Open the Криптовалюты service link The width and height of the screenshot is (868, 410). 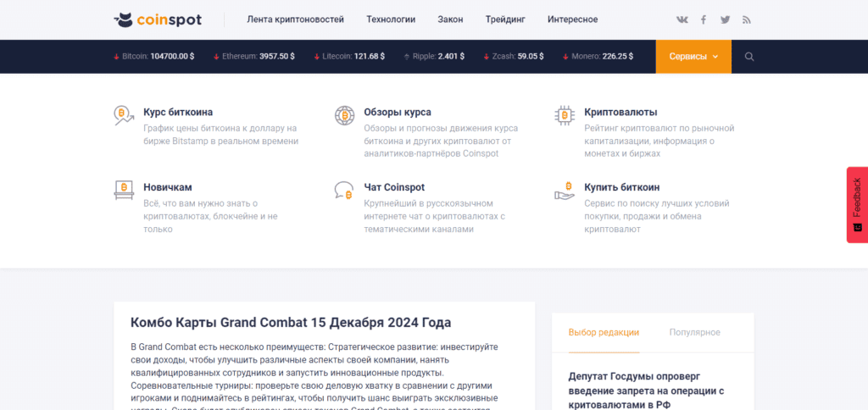click(x=620, y=113)
